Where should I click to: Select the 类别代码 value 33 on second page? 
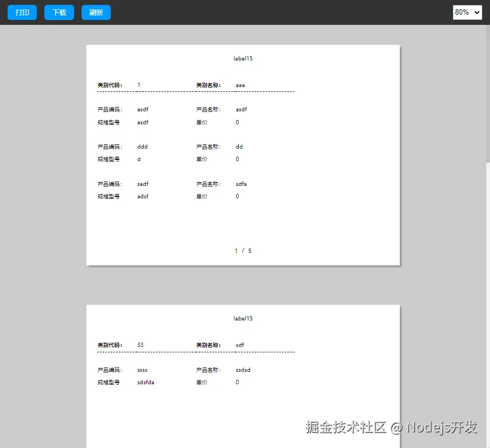click(x=140, y=345)
